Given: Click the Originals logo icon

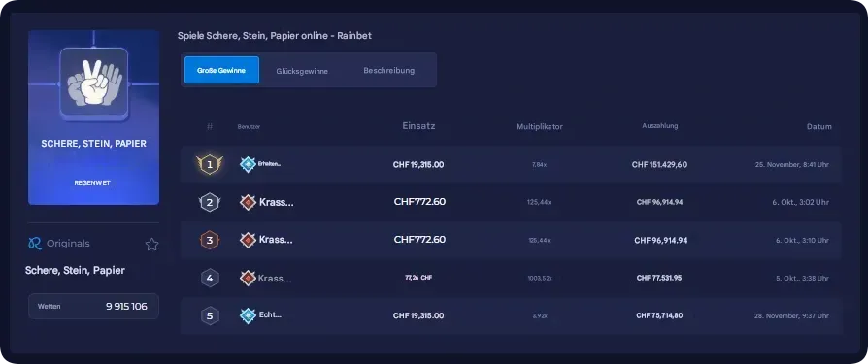Looking at the screenshot, I should pyautogui.click(x=34, y=244).
